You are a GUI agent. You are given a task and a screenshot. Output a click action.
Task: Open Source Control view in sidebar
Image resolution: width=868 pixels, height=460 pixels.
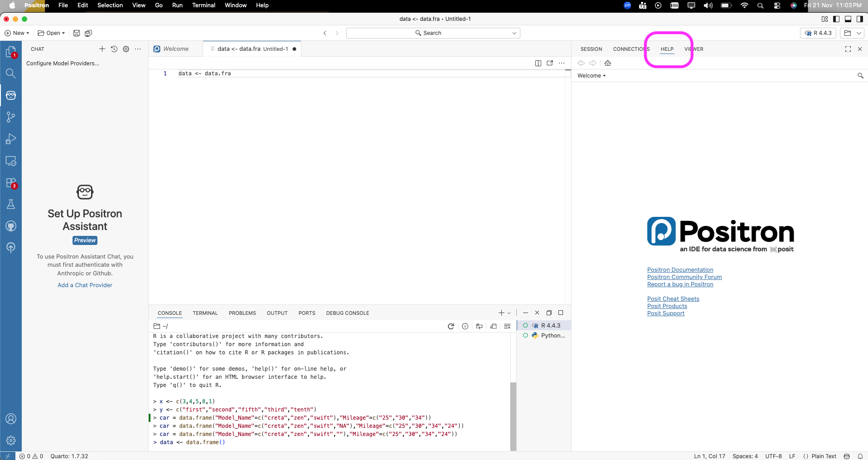10,117
